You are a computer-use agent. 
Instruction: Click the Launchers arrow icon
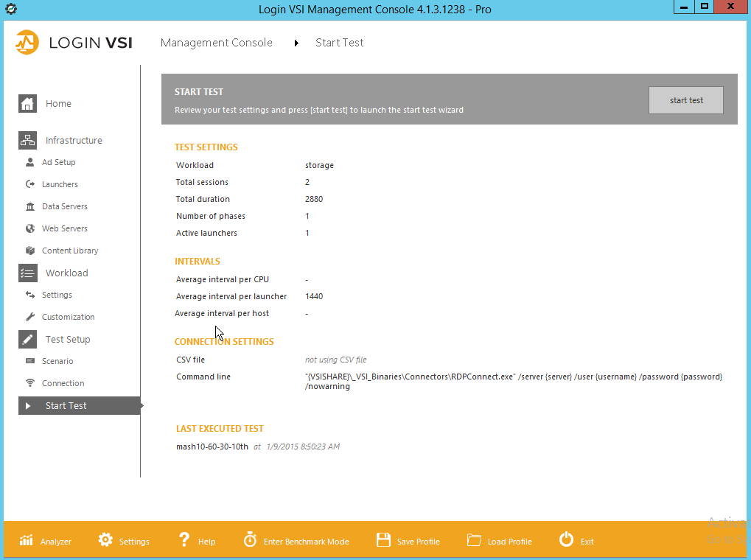coord(29,184)
